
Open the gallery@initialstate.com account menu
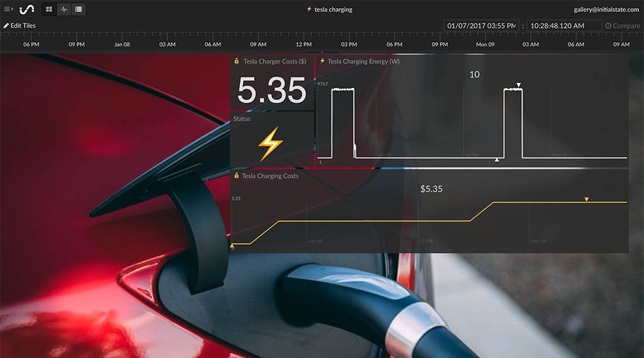[x=607, y=9]
